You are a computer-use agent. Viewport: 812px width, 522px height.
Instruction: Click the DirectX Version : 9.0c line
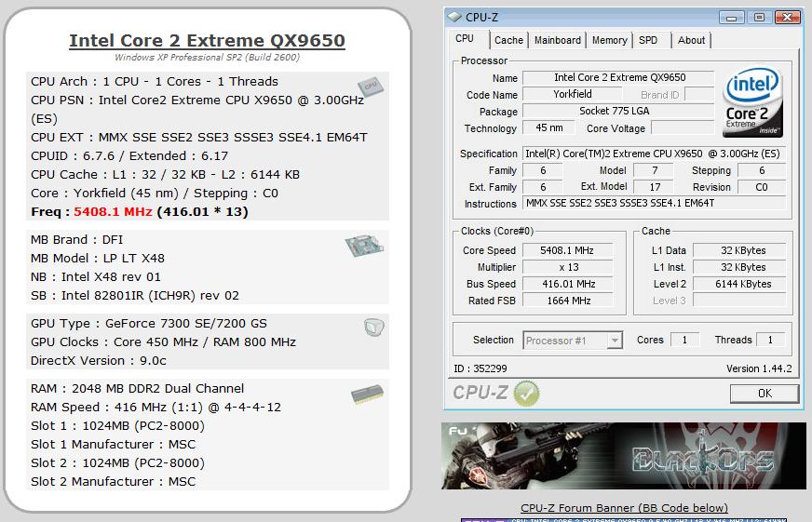click(x=99, y=361)
